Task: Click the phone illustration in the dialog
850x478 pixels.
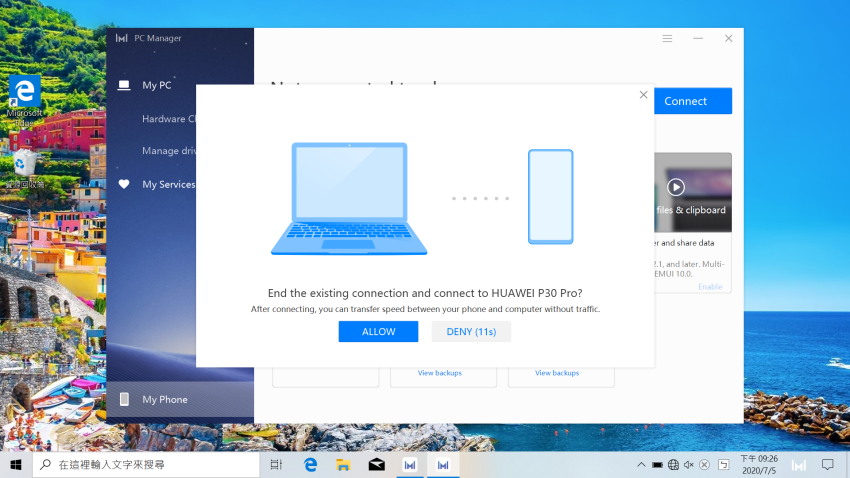Action: point(551,197)
